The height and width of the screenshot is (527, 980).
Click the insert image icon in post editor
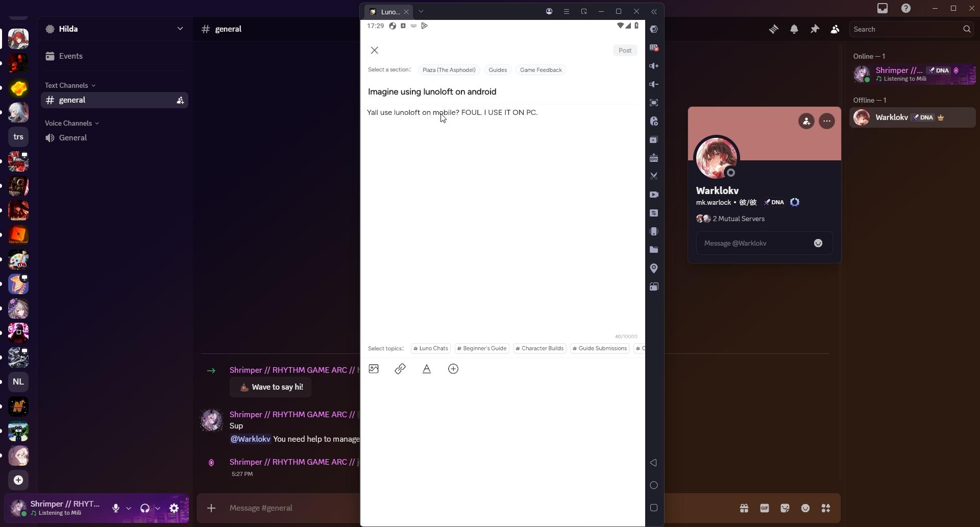point(374,369)
